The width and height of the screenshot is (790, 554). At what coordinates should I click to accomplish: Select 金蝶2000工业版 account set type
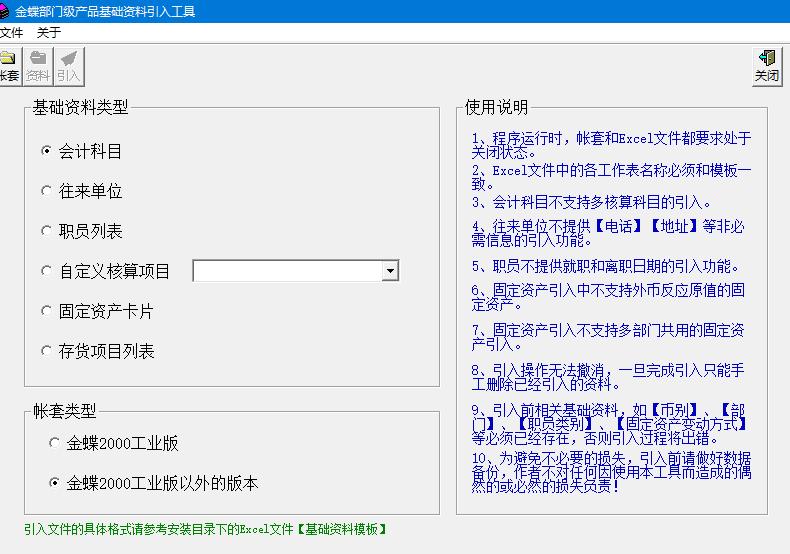[54, 443]
